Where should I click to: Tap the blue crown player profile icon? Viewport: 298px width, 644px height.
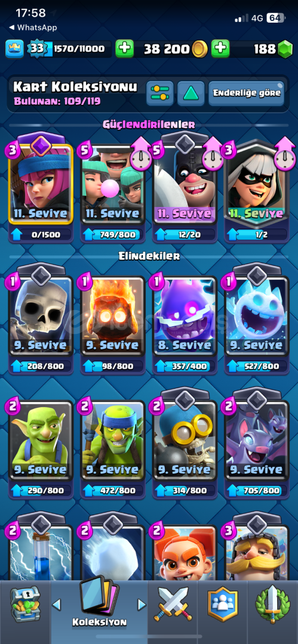coord(14,49)
